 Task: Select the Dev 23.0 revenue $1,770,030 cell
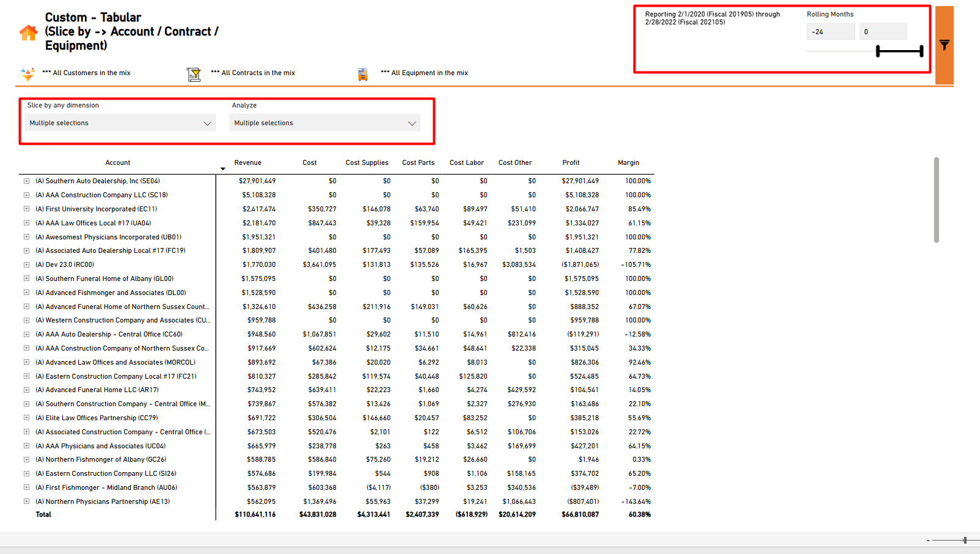(x=258, y=264)
